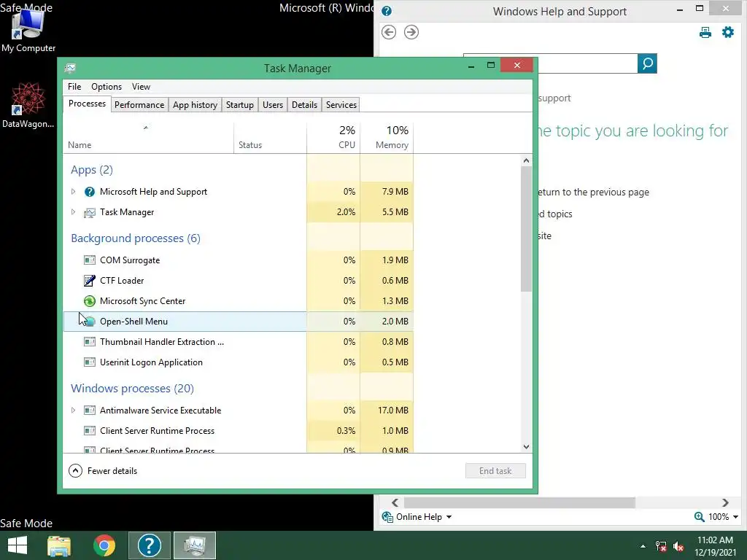Click the return to the previous page link

594,192
